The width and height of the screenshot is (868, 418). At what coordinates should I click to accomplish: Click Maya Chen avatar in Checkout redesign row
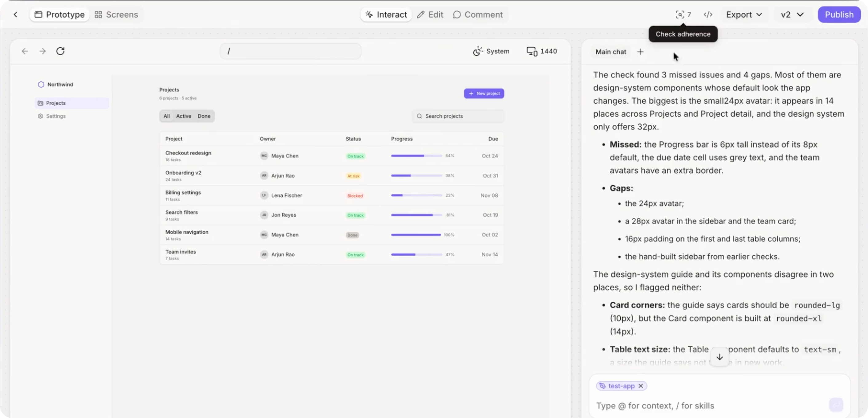(x=264, y=156)
